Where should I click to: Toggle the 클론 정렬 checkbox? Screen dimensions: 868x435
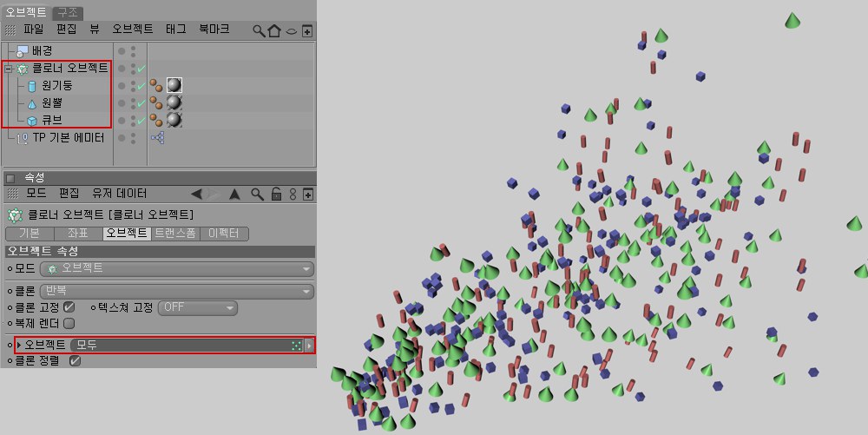(x=75, y=361)
